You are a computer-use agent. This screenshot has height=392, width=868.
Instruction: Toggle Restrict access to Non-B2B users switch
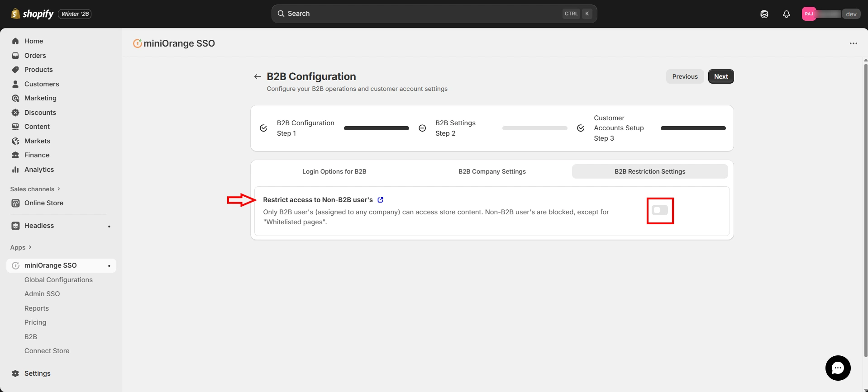660,210
